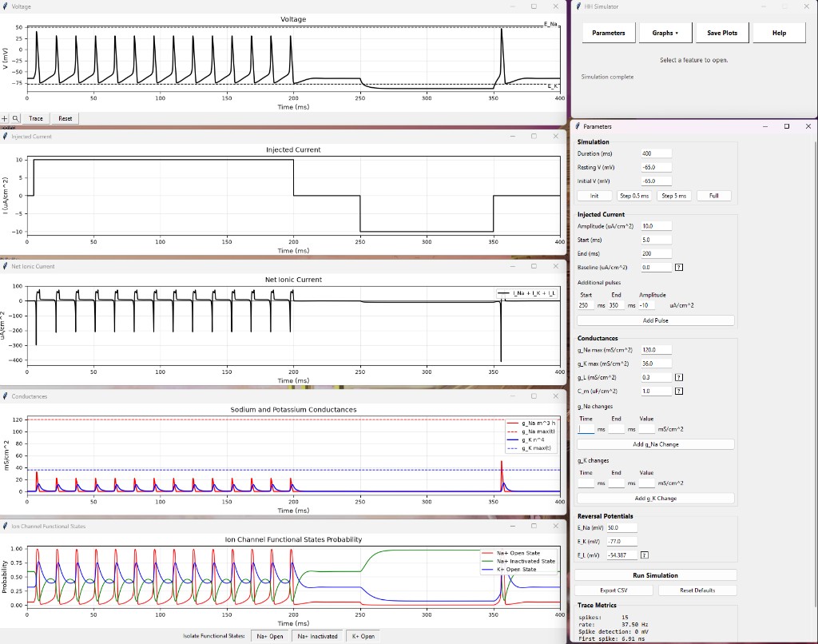This screenshot has width=818, height=644.
Task: Close the HH Simulator window
Action: tap(807, 6)
